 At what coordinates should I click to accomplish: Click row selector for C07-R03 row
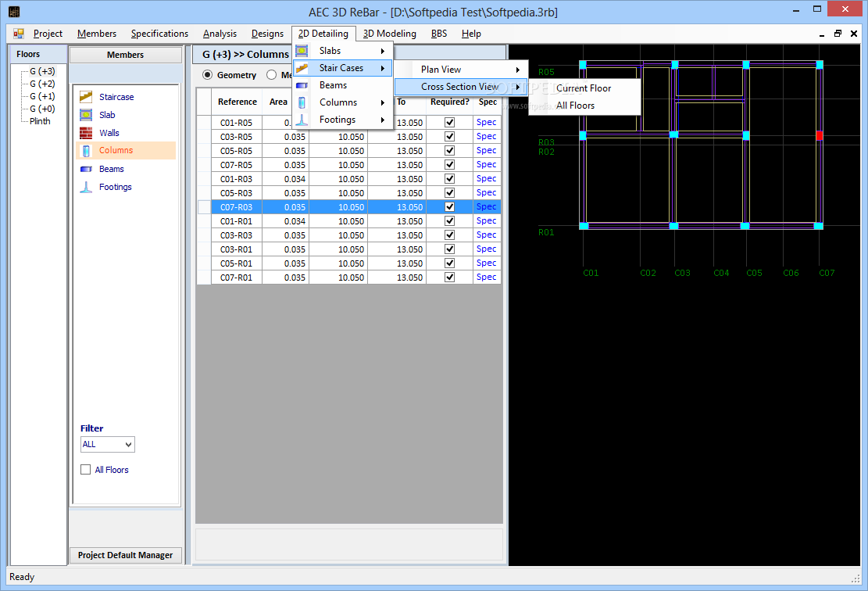[204, 206]
